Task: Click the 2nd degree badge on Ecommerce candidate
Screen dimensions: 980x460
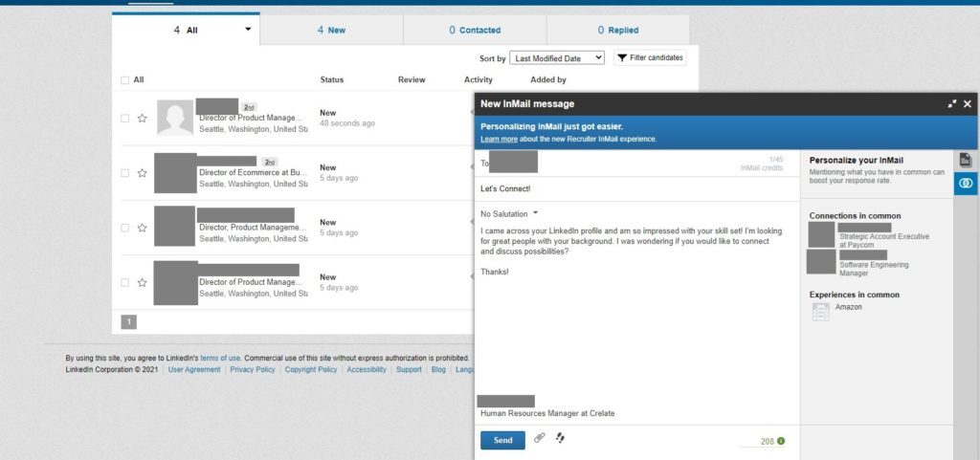Action: pos(270,162)
